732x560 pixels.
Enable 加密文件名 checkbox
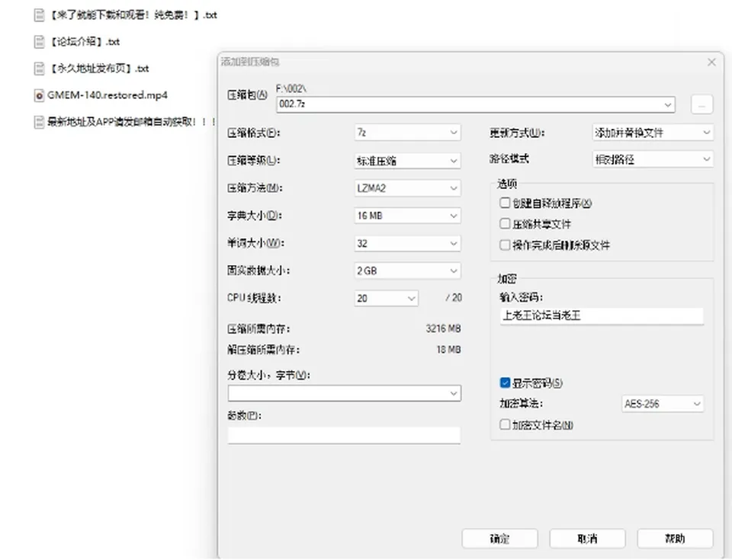point(505,424)
